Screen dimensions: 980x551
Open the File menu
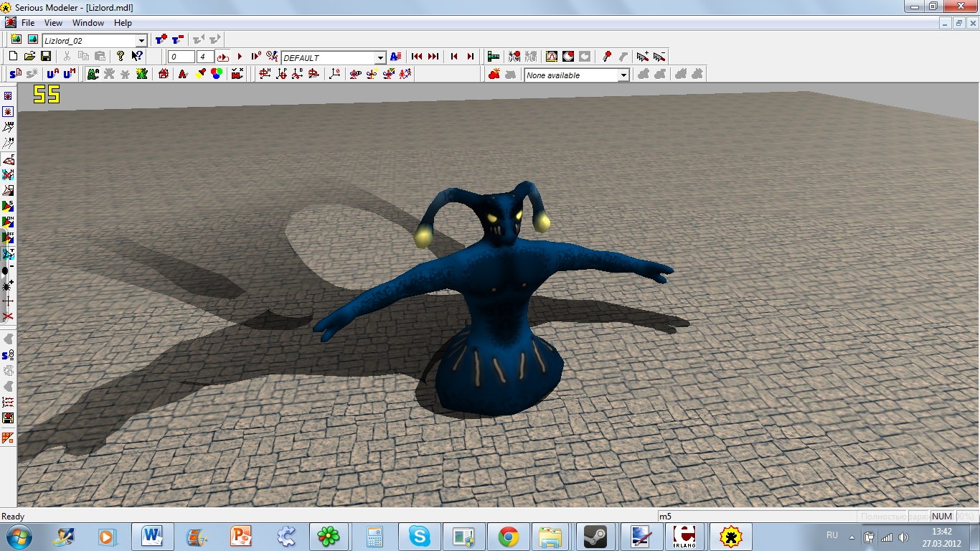click(28, 23)
